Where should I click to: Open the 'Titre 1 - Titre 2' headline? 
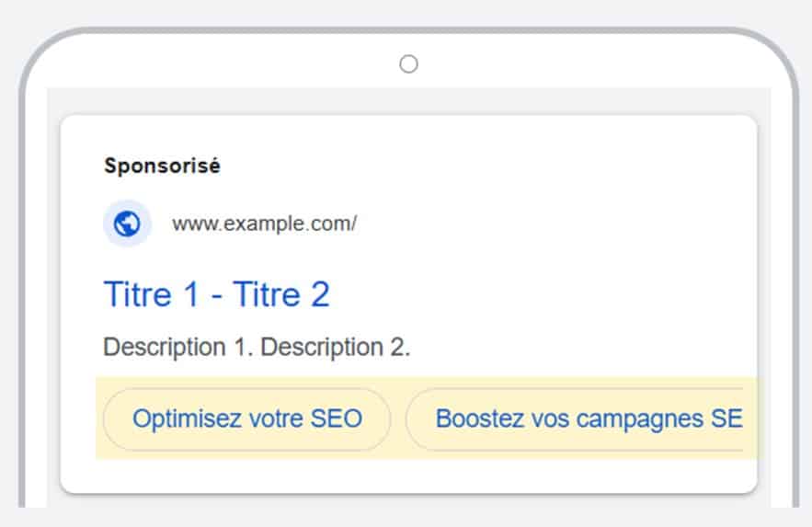tap(216, 294)
